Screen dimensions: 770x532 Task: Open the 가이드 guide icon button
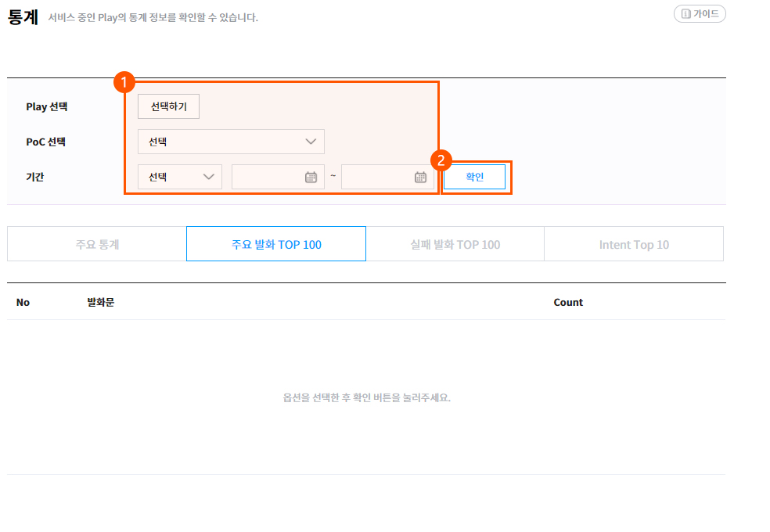[x=700, y=14]
